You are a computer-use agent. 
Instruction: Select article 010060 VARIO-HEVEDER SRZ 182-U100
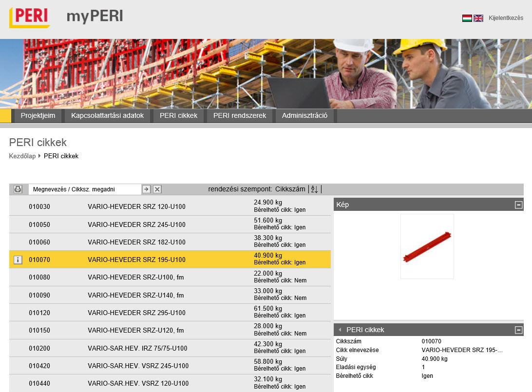(170, 242)
